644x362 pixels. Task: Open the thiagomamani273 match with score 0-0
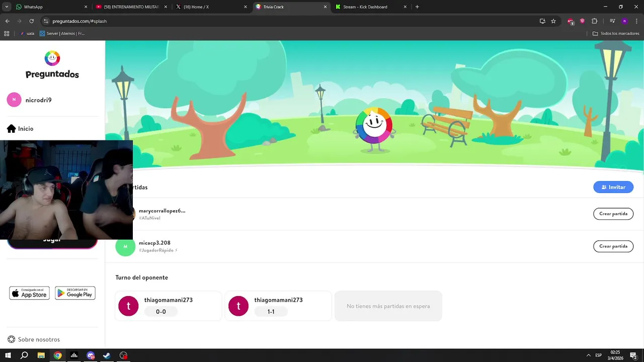pos(169,306)
